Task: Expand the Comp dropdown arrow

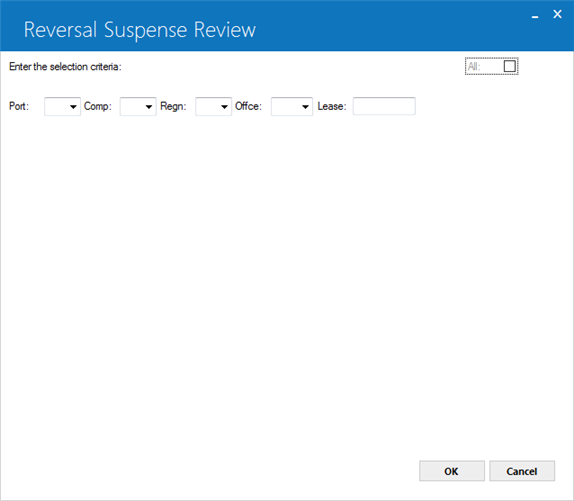Action: coord(149,106)
